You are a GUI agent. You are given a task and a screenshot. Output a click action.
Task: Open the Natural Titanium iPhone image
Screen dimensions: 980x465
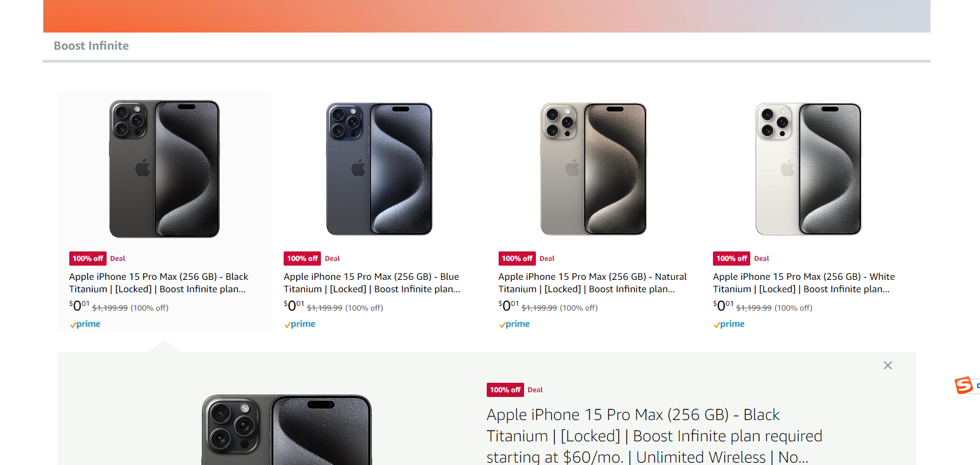(594, 169)
